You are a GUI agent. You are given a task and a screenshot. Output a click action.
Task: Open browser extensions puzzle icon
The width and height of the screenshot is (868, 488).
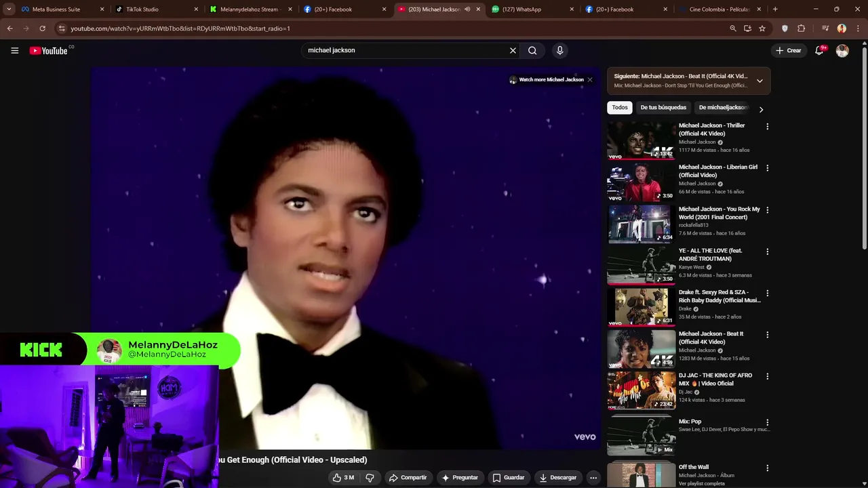pos(801,28)
